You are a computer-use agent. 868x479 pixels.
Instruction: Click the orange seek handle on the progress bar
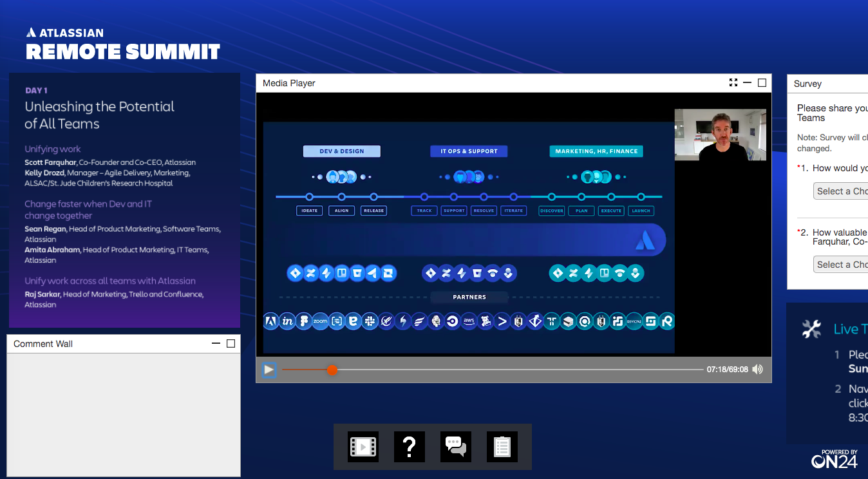pos(332,370)
